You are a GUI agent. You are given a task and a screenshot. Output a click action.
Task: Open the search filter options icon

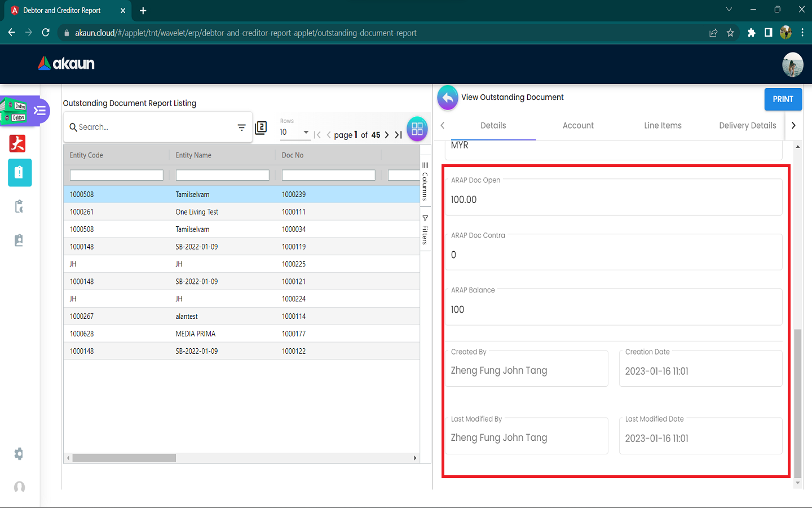click(241, 128)
